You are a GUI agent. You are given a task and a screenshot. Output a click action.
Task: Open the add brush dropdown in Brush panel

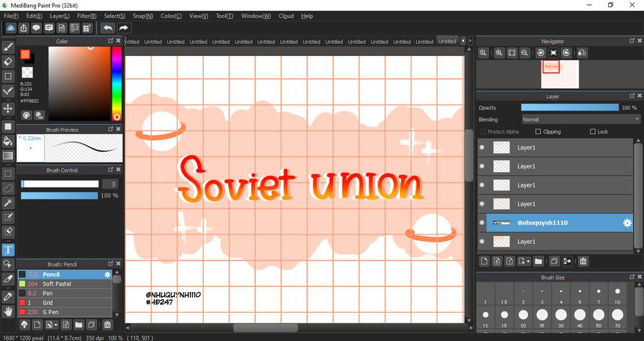point(56,325)
